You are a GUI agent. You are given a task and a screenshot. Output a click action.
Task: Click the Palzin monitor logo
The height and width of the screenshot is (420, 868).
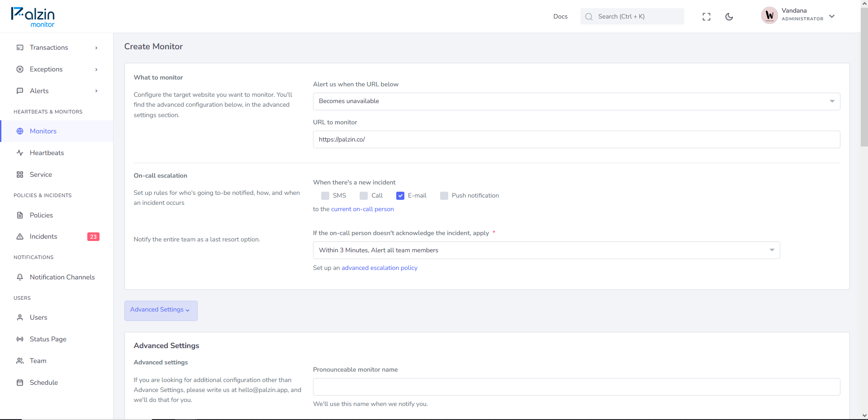coord(33,17)
